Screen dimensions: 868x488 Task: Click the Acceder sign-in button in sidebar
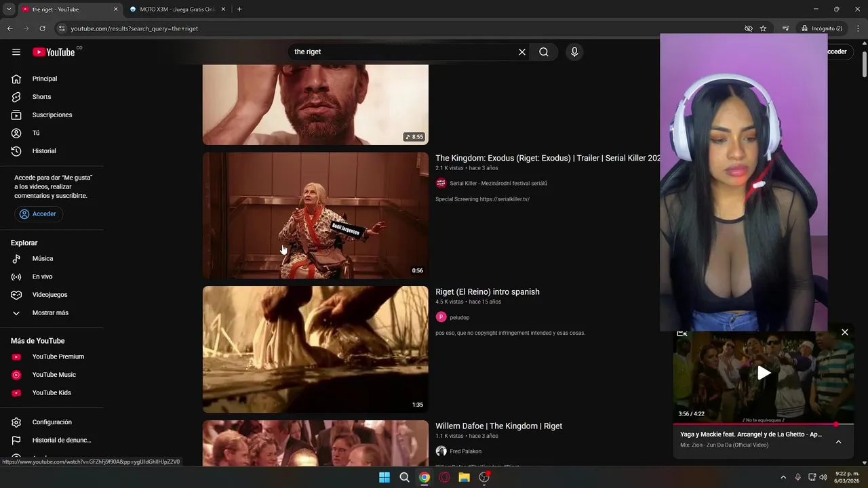tap(39, 214)
